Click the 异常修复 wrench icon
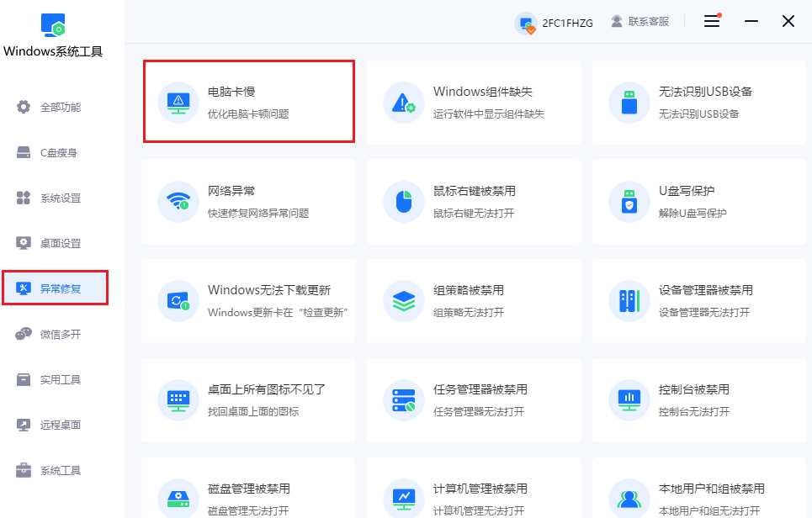The image size is (812, 518). click(24, 288)
